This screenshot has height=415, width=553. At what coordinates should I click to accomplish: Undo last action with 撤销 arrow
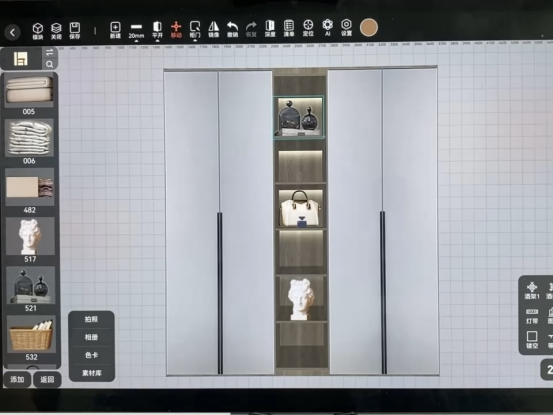tap(232, 30)
